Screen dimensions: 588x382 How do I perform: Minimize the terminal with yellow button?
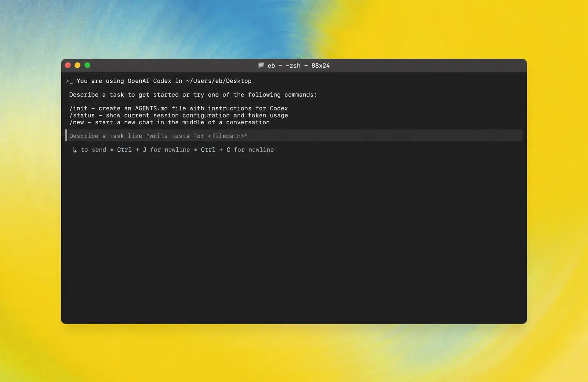(77, 65)
